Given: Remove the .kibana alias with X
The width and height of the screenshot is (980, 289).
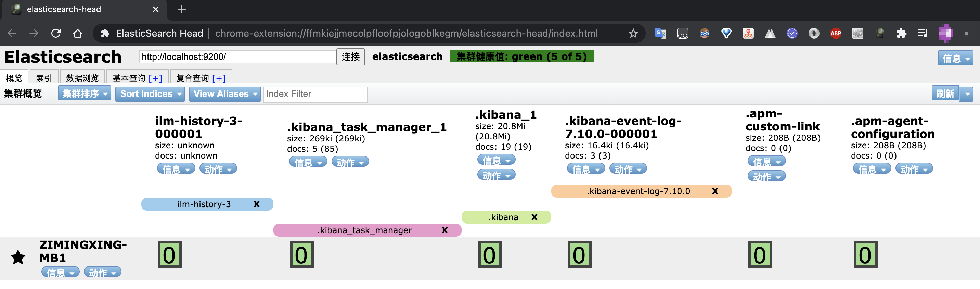Looking at the screenshot, I should 534,217.
